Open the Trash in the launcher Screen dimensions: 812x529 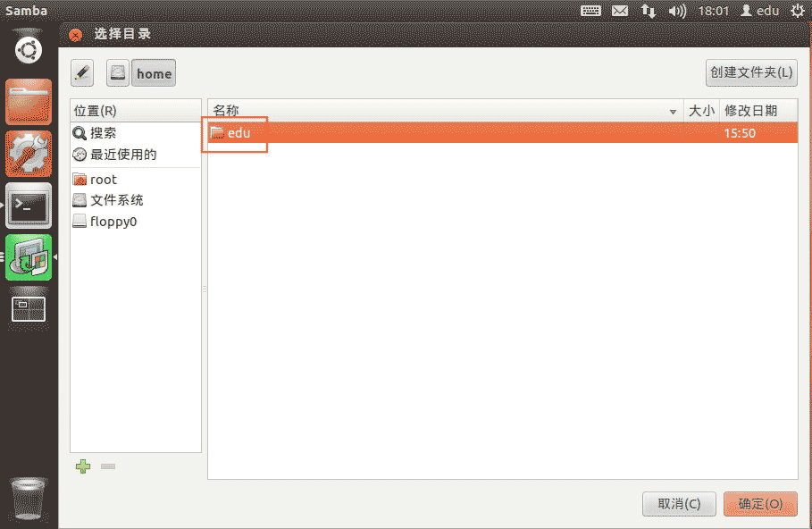[29, 499]
